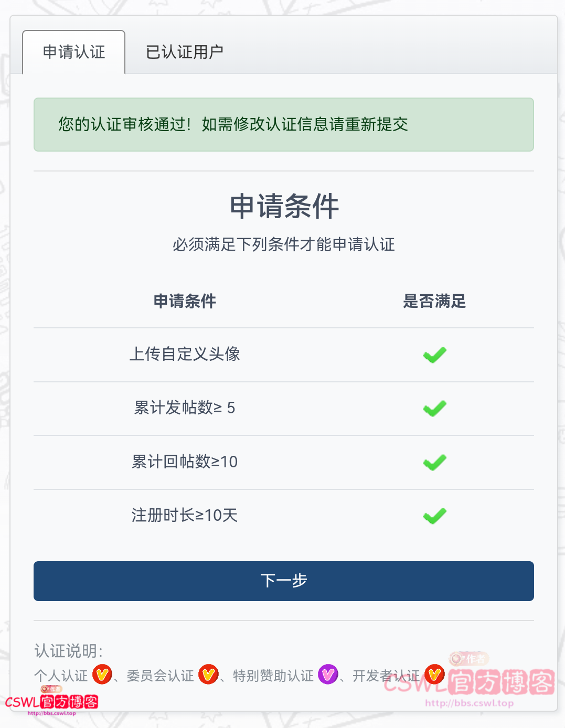Click the 申请条件 table header
The image size is (565, 728).
(185, 301)
